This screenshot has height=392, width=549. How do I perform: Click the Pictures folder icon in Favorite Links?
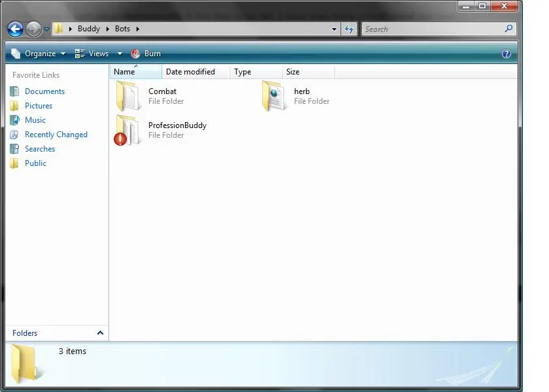coord(14,106)
